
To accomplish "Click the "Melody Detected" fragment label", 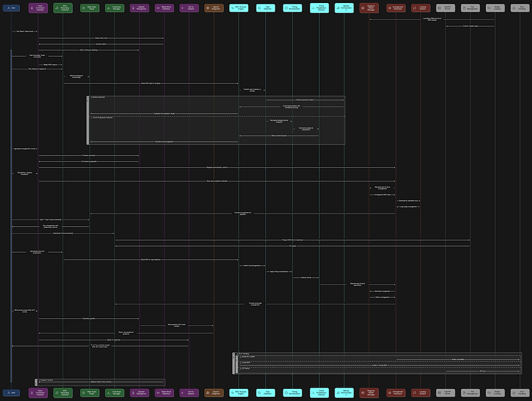I will click(x=99, y=98).
